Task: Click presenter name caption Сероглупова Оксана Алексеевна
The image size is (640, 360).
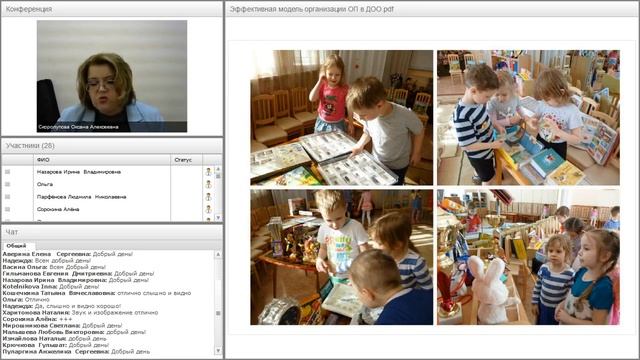Action: click(78, 127)
